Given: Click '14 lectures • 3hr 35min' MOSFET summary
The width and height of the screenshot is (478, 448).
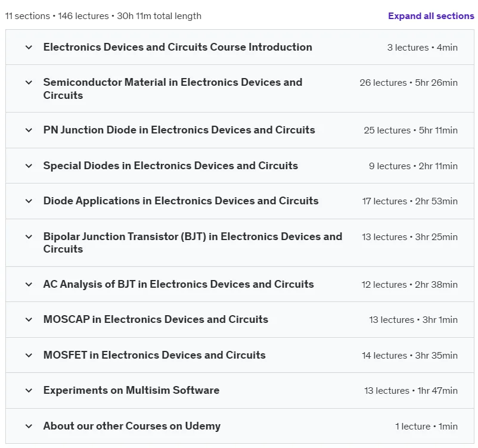Looking at the screenshot, I should (x=409, y=355).
